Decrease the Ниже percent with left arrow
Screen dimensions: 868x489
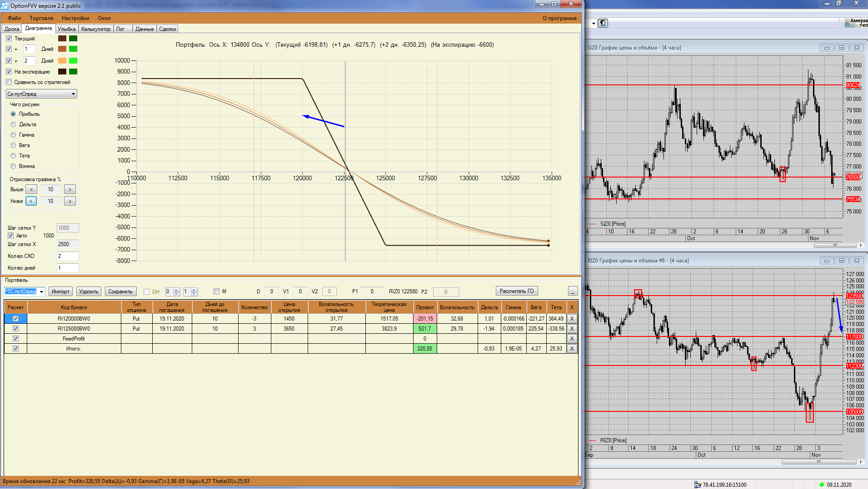31,201
